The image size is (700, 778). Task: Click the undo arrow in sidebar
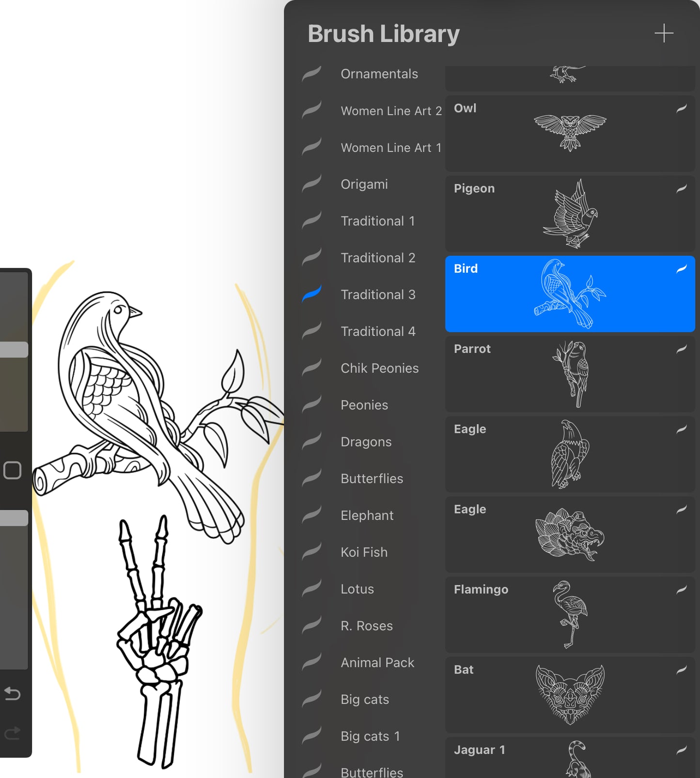[x=13, y=694]
